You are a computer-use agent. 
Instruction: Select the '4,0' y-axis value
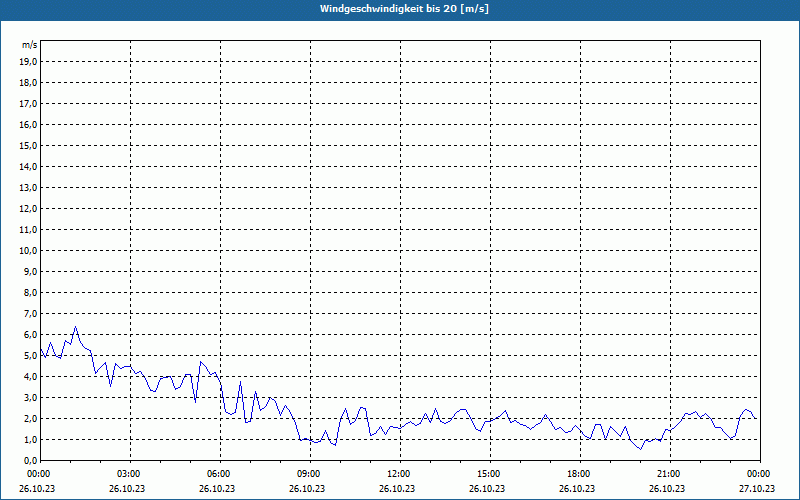pos(30,377)
